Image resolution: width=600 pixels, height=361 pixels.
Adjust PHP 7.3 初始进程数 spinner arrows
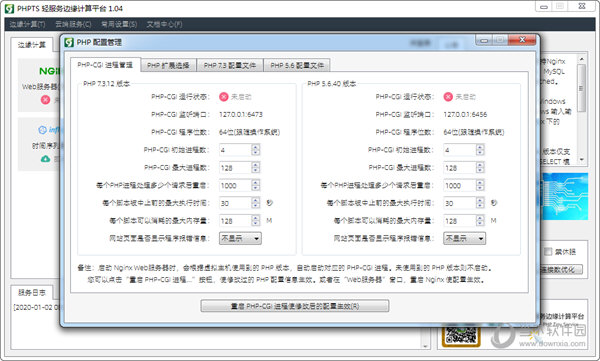point(256,150)
